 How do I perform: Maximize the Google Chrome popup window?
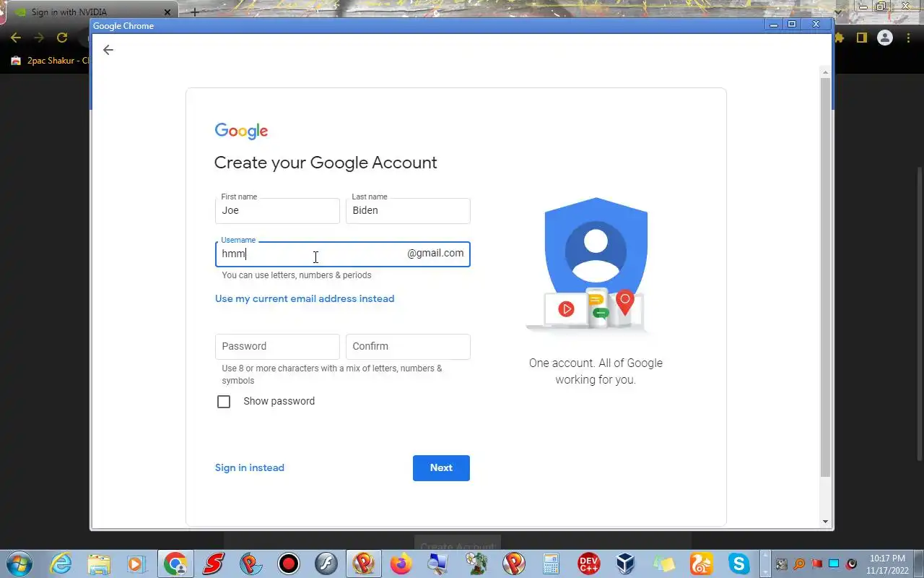792,25
